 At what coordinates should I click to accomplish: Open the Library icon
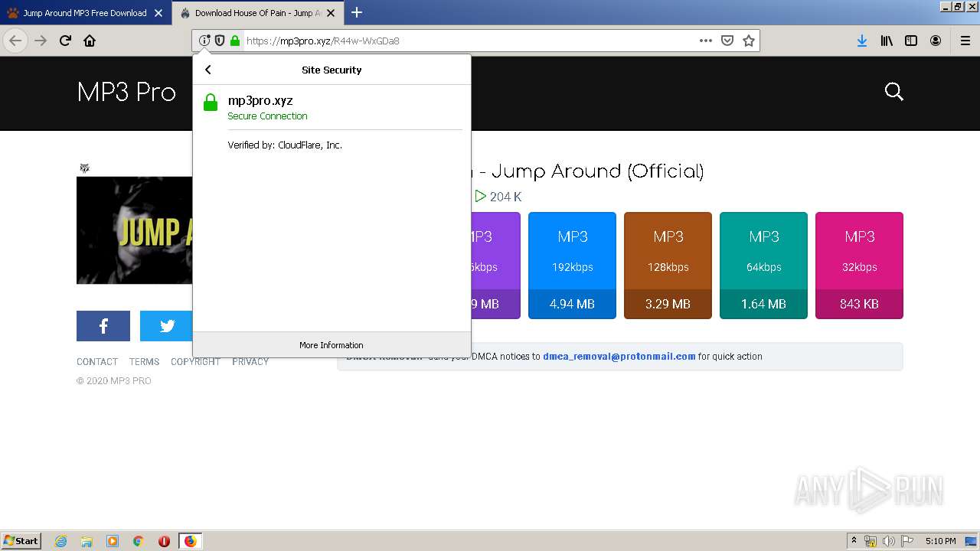click(887, 41)
